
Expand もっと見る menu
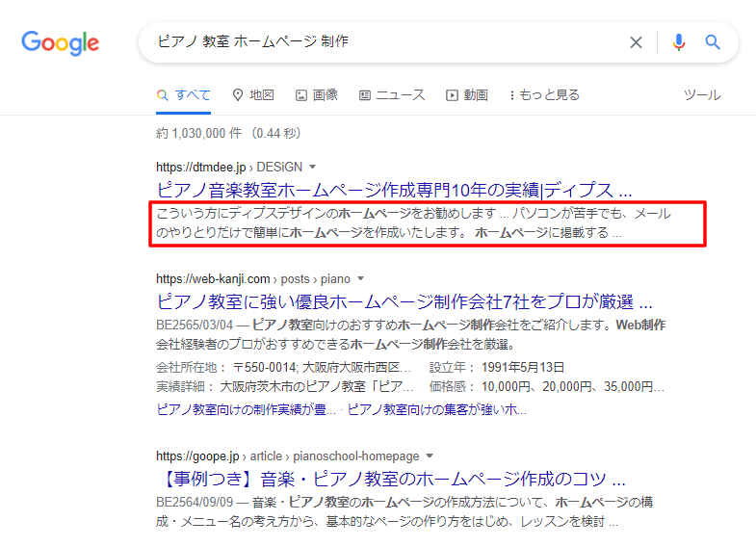pos(544,95)
